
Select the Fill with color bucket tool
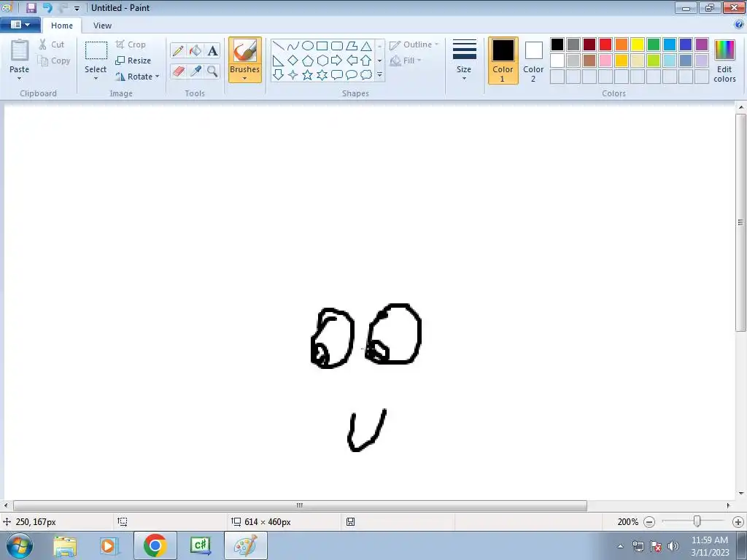196,50
